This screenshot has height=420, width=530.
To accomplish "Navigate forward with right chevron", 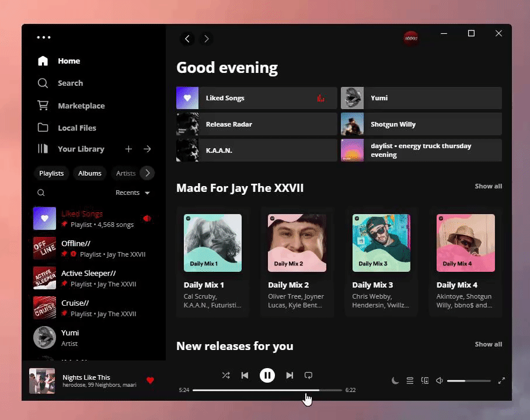I will [x=207, y=39].
